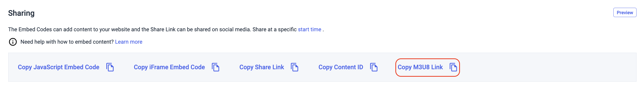Click the copy icon next to Content ID
Viewport: 644px width, 93px height.
[x=374, y=67]
